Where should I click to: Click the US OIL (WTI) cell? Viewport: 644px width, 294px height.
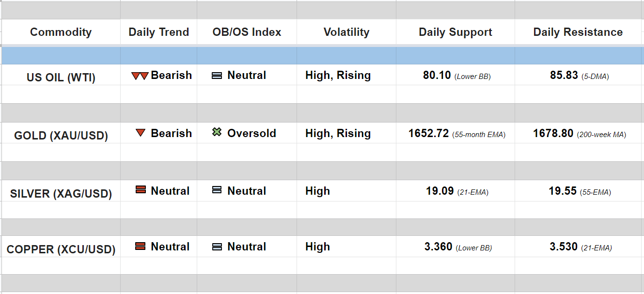click(61, 77)
